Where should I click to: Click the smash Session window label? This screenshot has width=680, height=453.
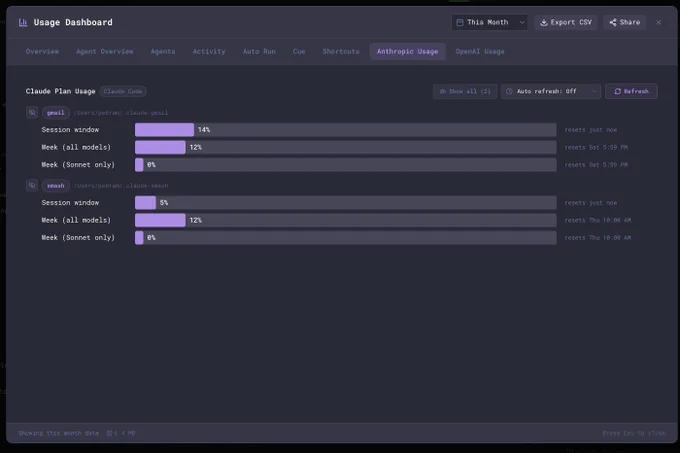[x=70, y=202]
